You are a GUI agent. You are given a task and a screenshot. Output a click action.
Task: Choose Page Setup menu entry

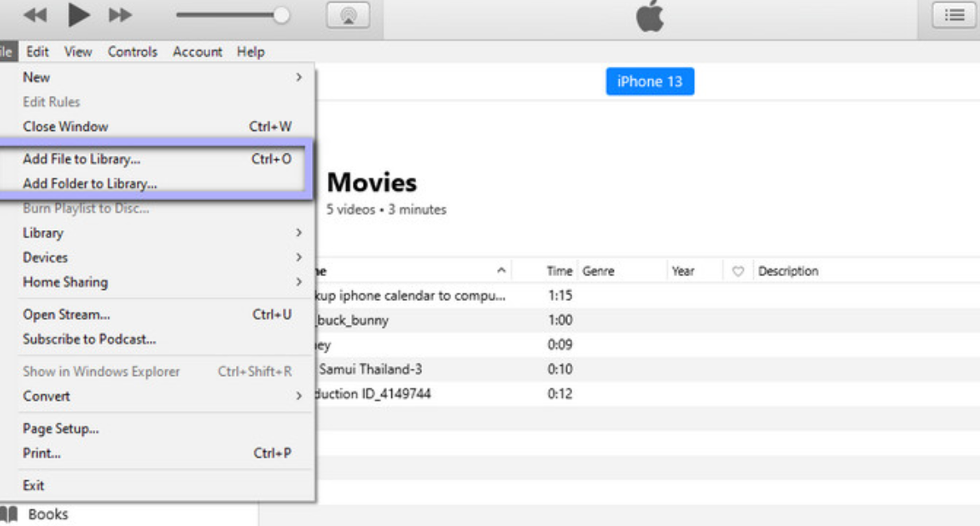point(157,428)
